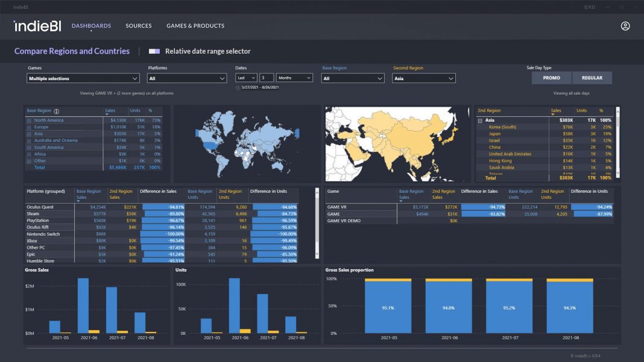
Task: Expand the South America plus icon
Action: 29,148
